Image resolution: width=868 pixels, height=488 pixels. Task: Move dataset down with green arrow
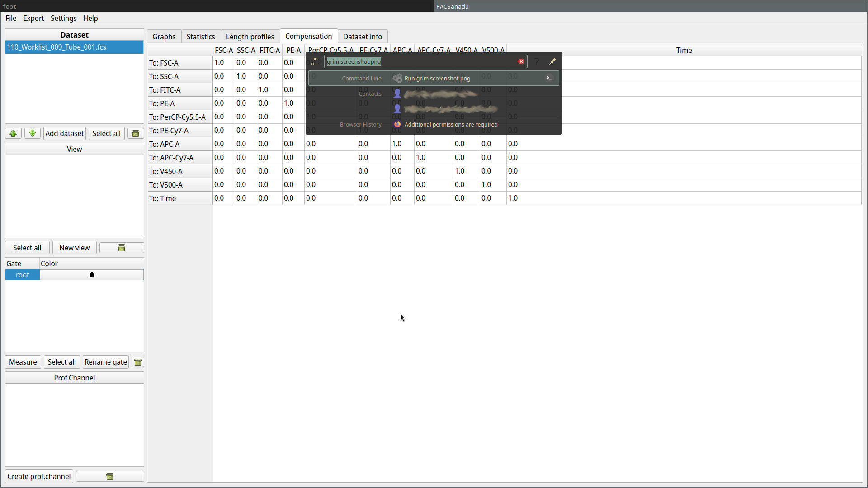coord(32,133)
